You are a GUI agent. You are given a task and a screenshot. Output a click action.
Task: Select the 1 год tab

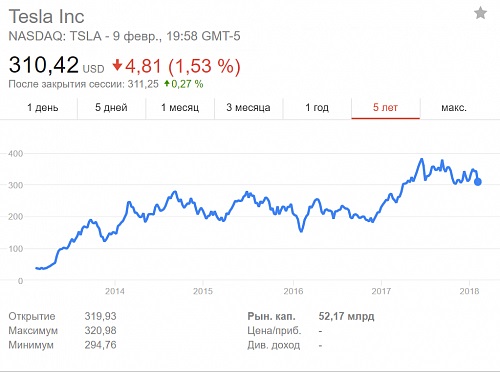(x=317, y=108)
